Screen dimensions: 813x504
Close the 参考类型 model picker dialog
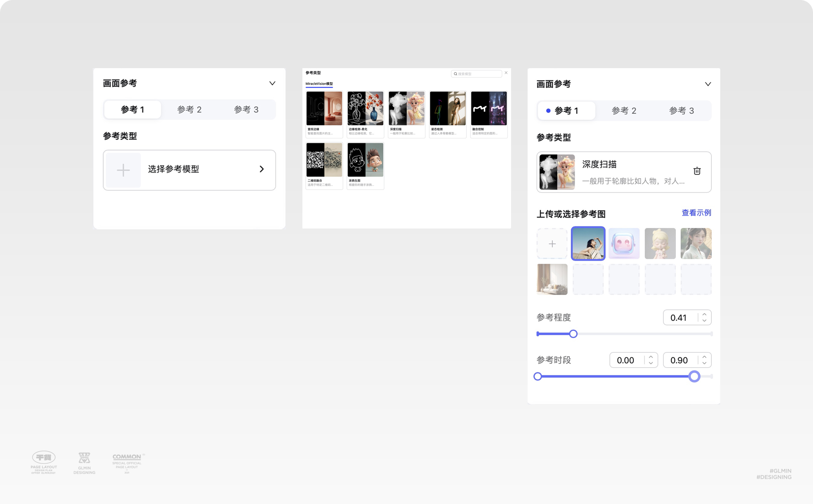tap(506, 73)
